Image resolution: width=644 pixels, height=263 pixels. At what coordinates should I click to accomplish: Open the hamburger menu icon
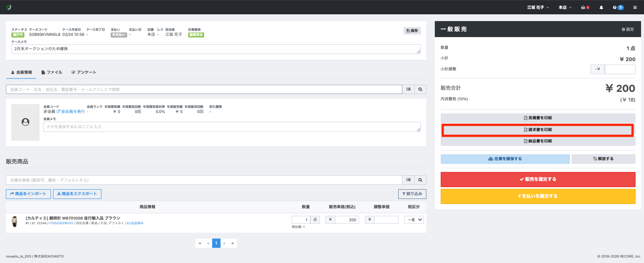click(x=635, y=7)
